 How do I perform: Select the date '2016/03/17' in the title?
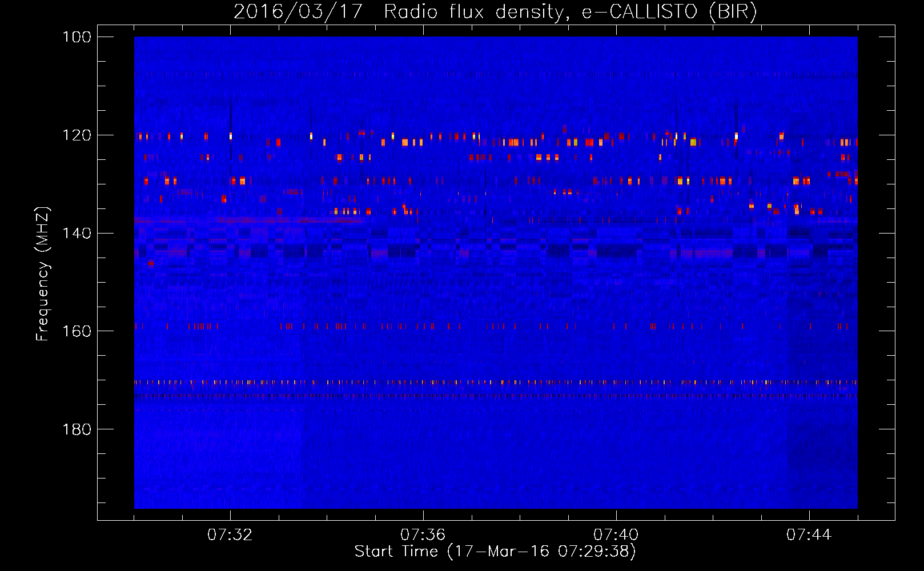[298, 11]
